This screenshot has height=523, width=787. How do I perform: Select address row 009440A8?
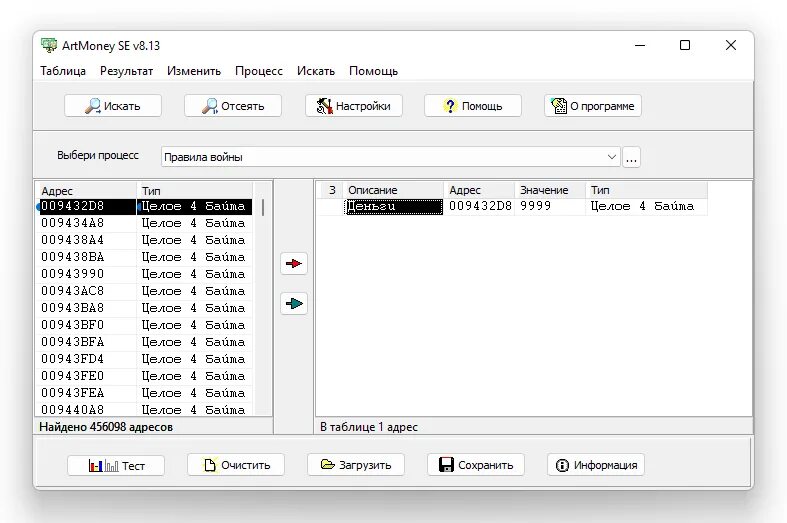click(146, 410)
